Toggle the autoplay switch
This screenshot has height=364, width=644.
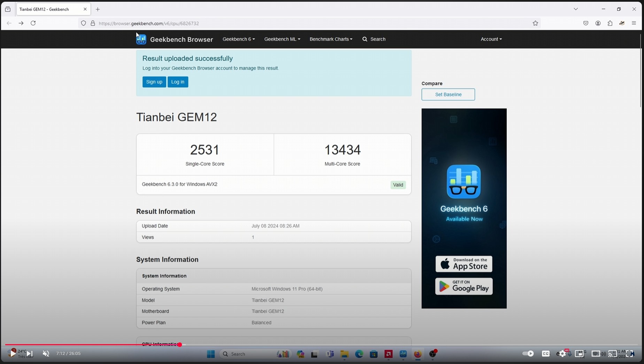point(528,354)
